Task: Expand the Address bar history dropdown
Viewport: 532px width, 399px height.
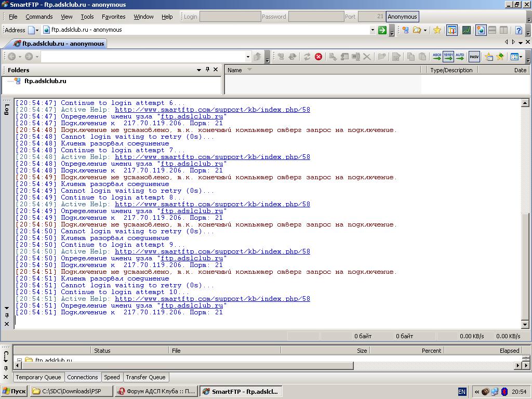Action: click(x=373, y=30)
